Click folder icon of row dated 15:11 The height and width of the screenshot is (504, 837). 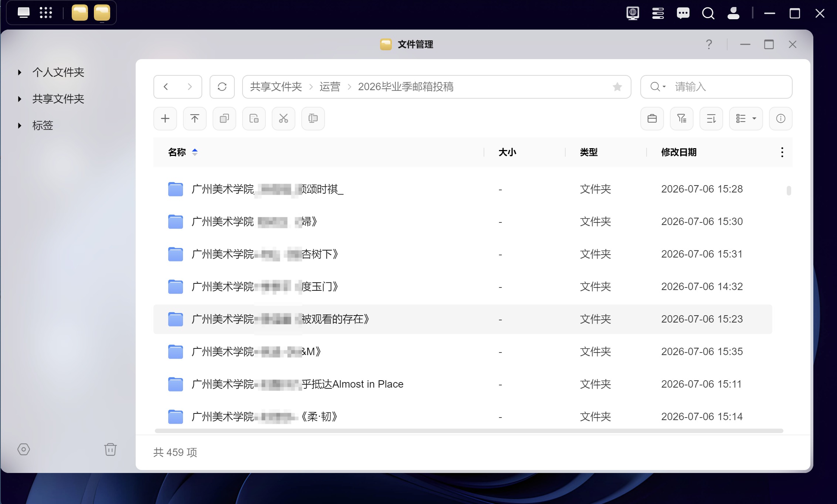click(x=176, y=384)
